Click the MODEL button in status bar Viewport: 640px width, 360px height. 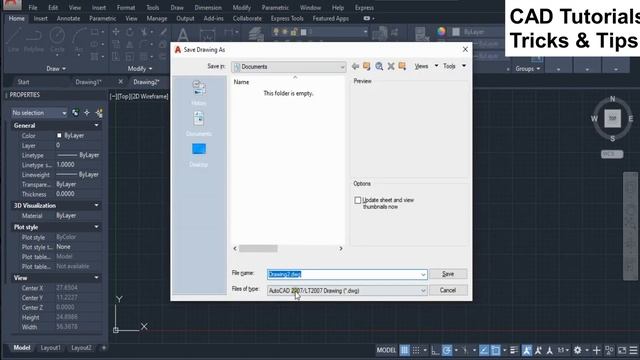pos(386,350)
